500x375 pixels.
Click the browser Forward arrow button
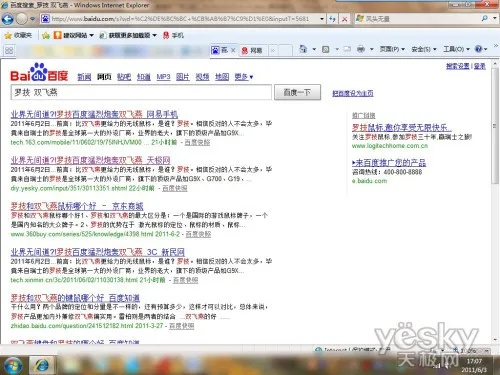click(22, 19)
